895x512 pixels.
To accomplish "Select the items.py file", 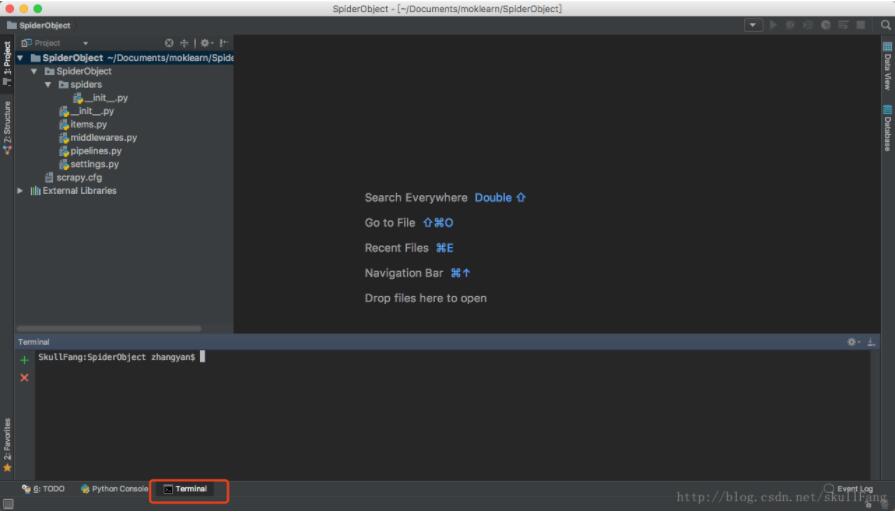I will (x=83, y=124).
